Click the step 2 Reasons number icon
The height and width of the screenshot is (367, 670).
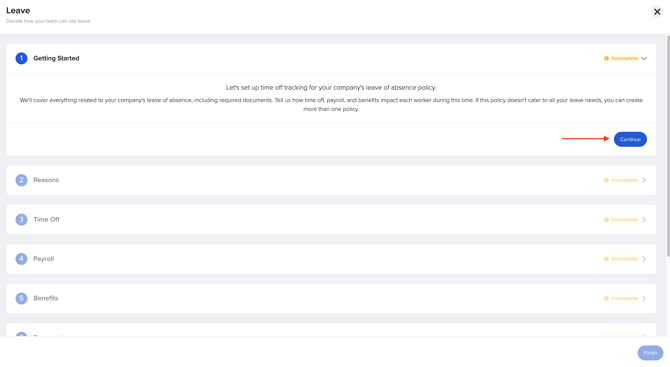tap(21, 180)
